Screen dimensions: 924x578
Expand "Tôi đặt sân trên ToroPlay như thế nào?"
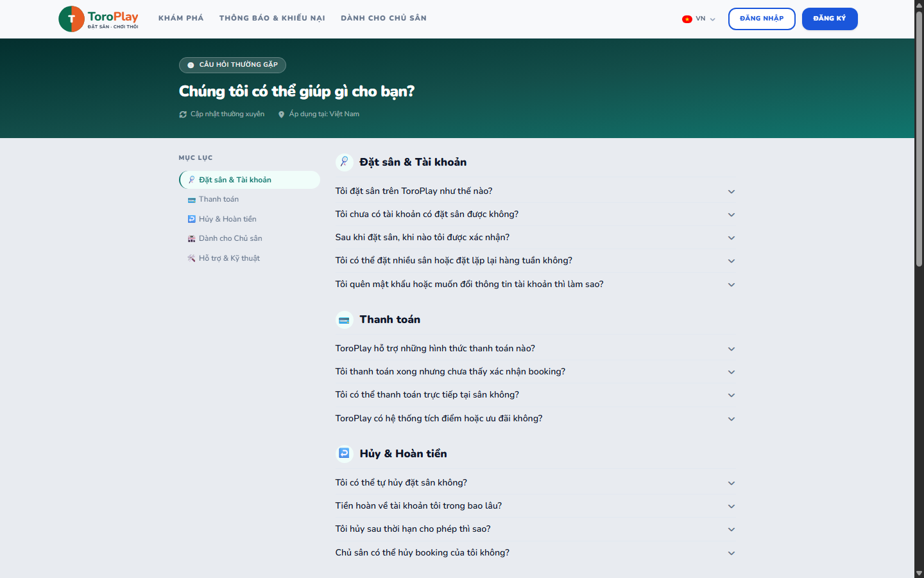535,191
